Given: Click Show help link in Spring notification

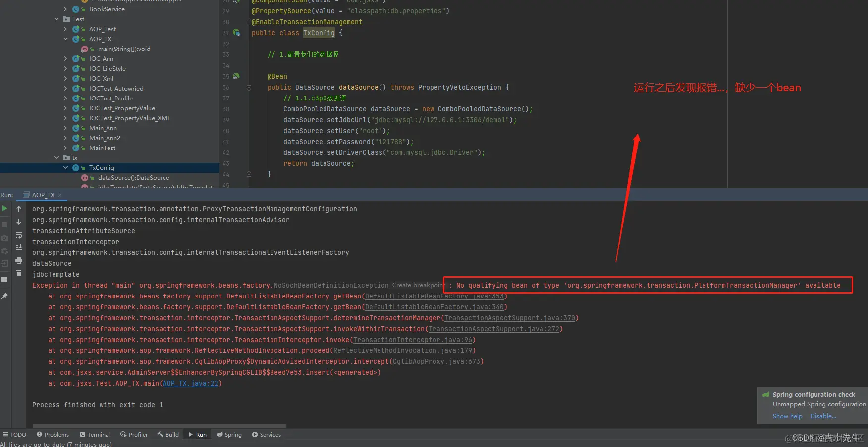Looking at the screenshot, I should [x=787, y=416].
